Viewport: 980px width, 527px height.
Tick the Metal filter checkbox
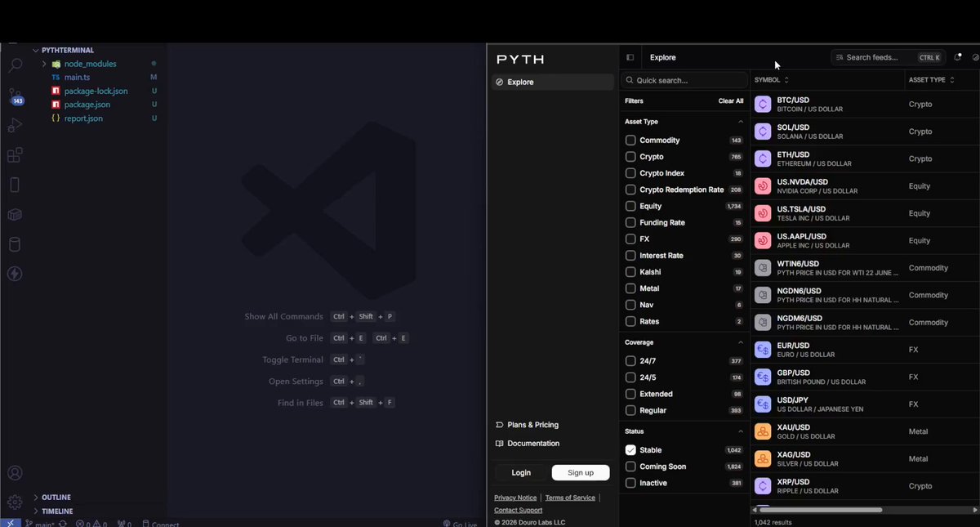point(630,288)
